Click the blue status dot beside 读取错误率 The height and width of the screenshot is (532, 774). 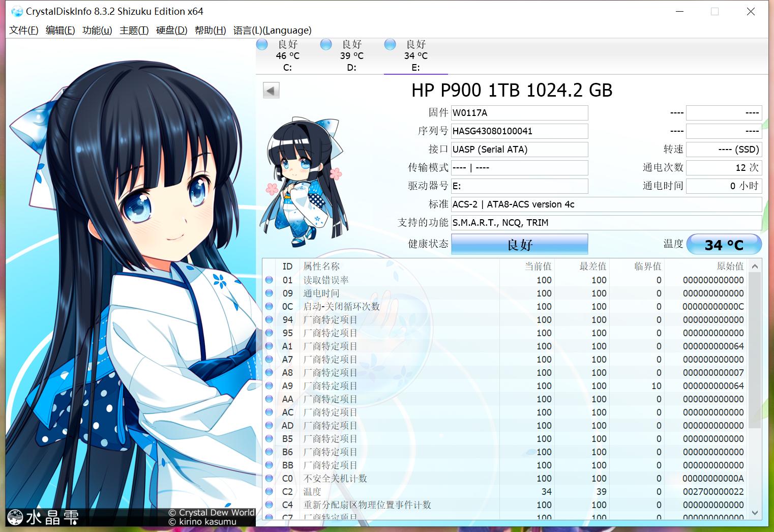pyautogui.click(x=269, y=280)
